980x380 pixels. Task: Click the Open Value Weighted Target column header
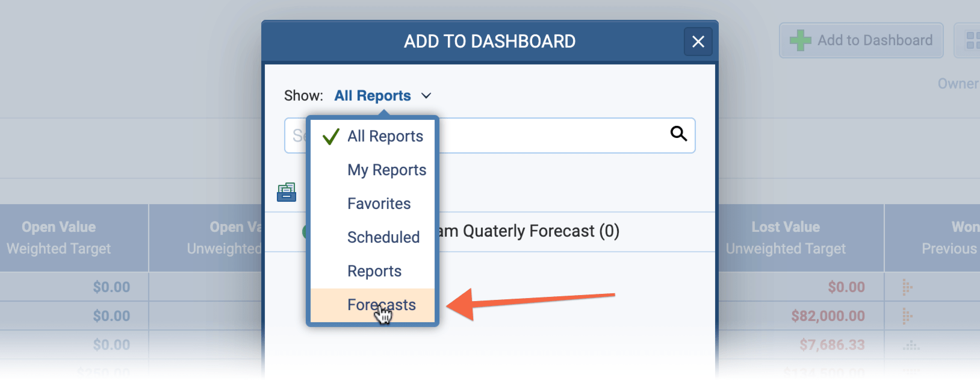tap(59, 238)
